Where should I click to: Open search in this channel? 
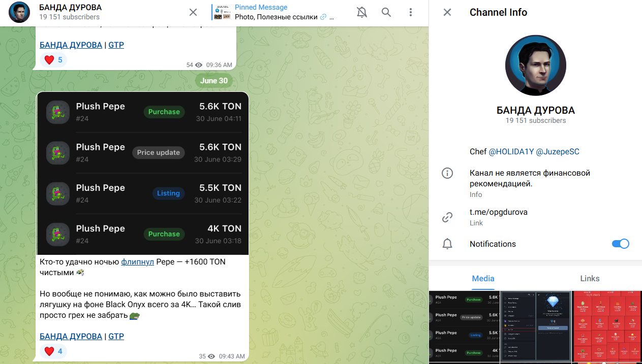[386, 12]
